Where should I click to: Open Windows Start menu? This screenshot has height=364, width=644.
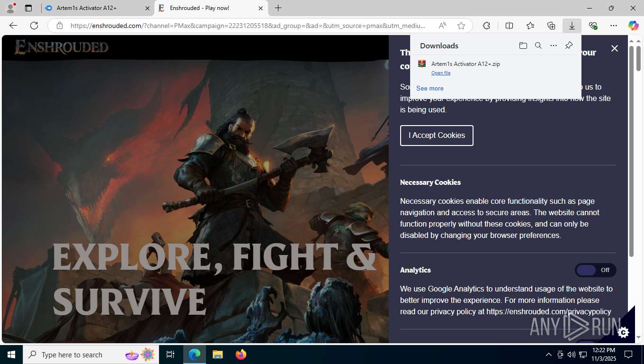tap(11, 355)
